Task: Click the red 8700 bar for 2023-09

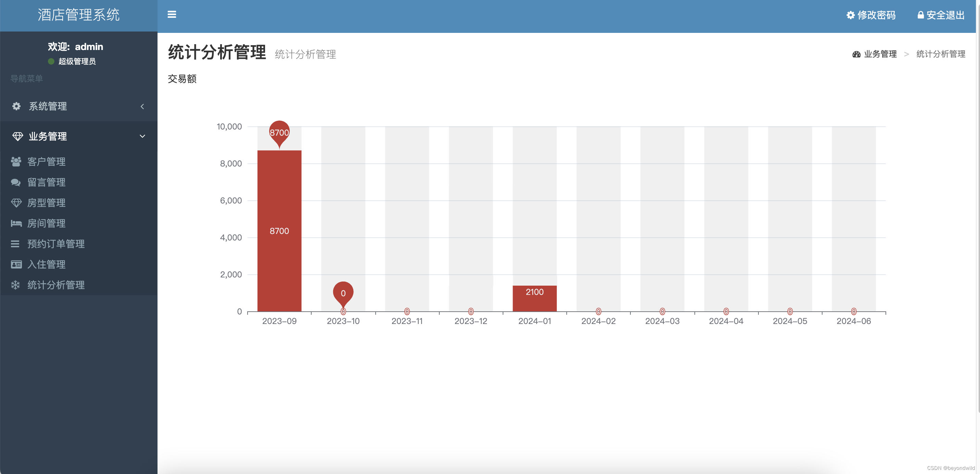Action: point(279,231)
